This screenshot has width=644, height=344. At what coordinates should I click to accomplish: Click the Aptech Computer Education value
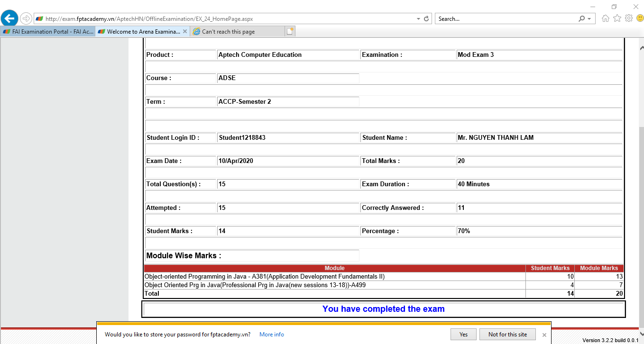pyautogui.click(x=260, y=55)
